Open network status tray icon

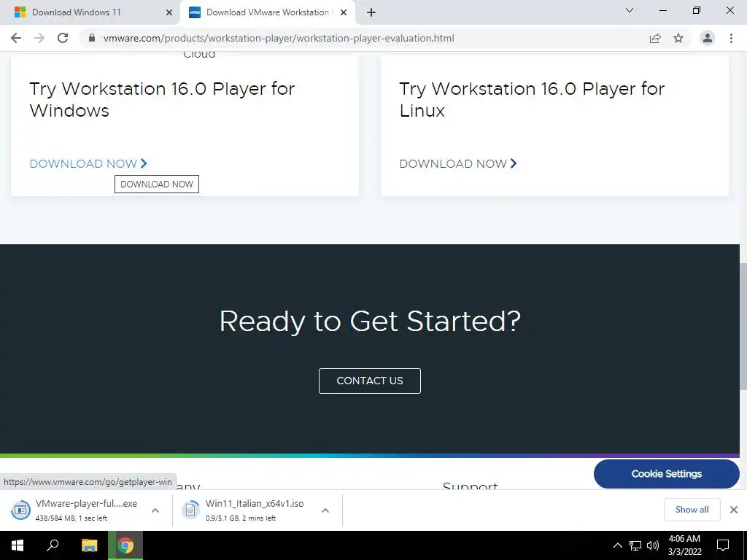point(635,545)
